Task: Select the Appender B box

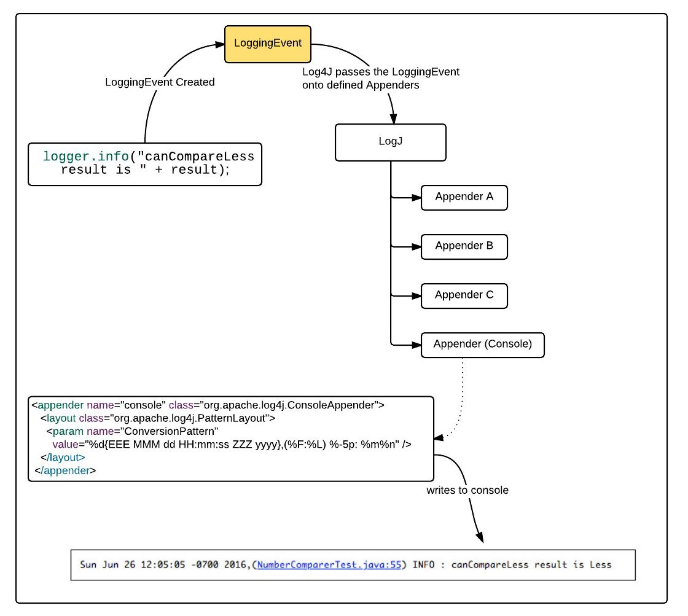Action: (x=464, y=246)
